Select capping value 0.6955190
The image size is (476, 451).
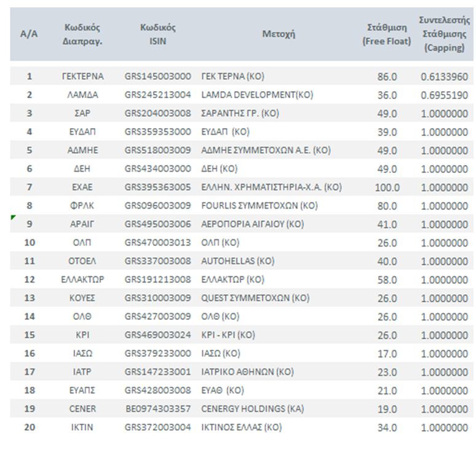tap(444, 95)
